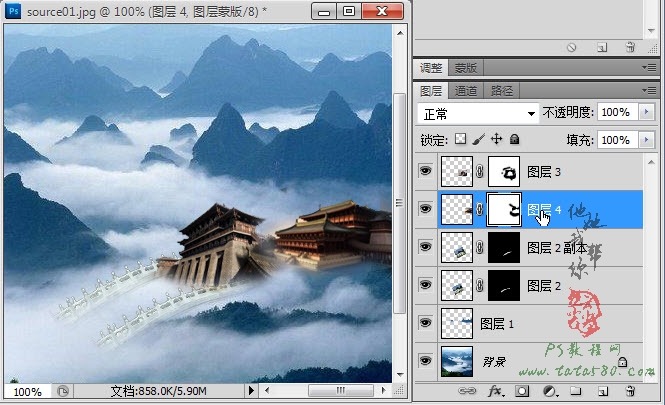Click the 图层 4 layer mask thumbnail

tap(504, 209)
